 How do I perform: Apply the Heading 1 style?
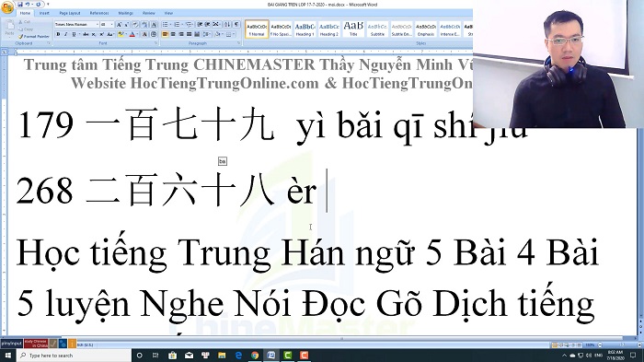coord(305,29)
